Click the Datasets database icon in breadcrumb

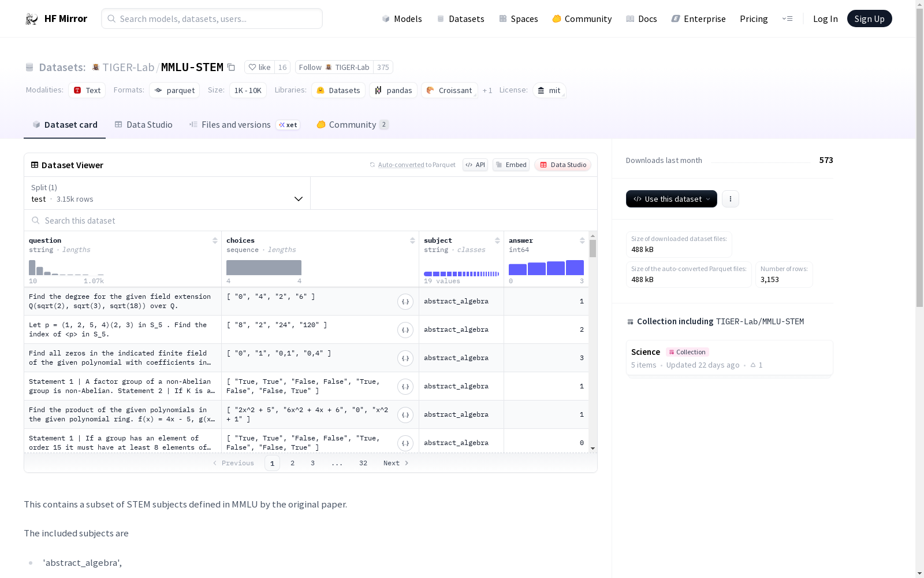coord(29,68)
